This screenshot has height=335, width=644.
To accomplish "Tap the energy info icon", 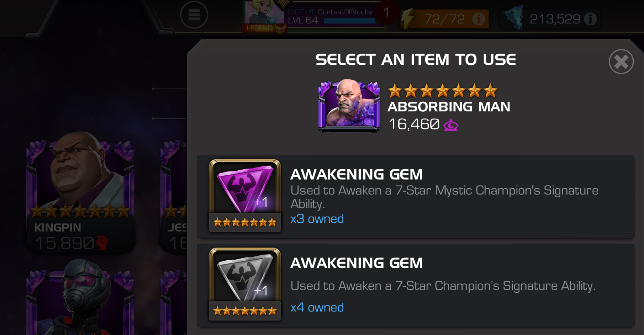I will pyautogui.click(x=478, y=19).
